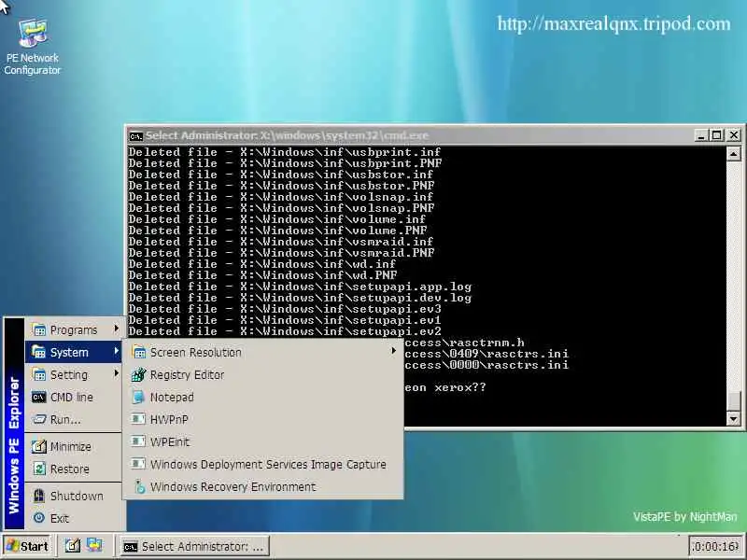Click the cmd window scrollbar up arrow

[x=733, y=154]
